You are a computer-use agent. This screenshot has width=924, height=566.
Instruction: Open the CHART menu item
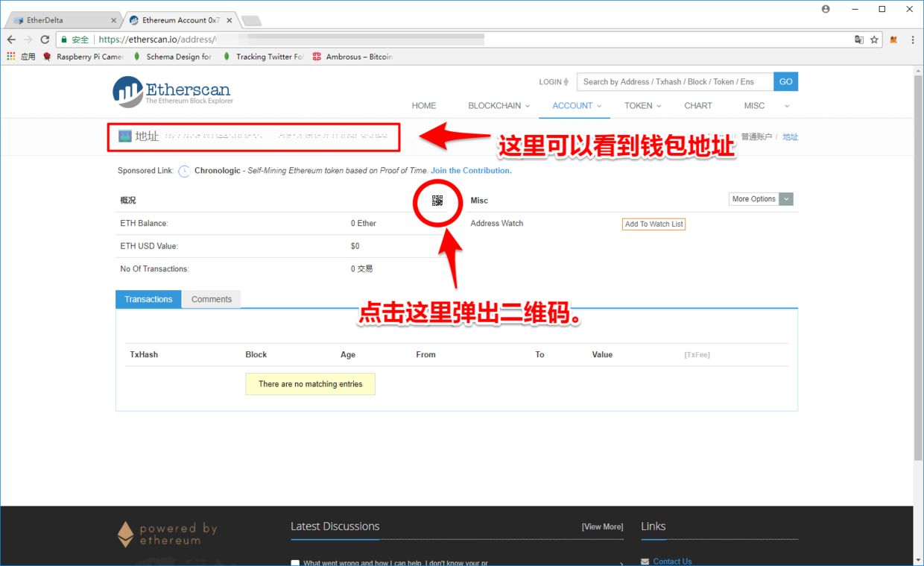click(x=698, y=106)
